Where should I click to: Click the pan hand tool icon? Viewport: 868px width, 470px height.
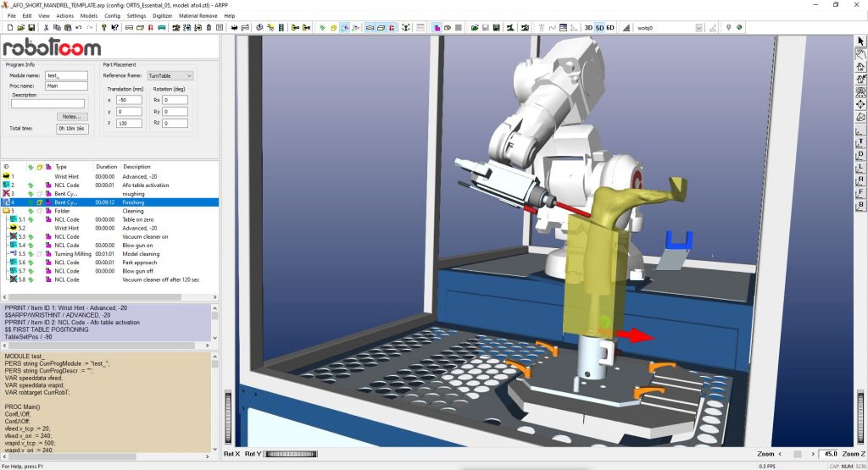[x=860, y=53]
